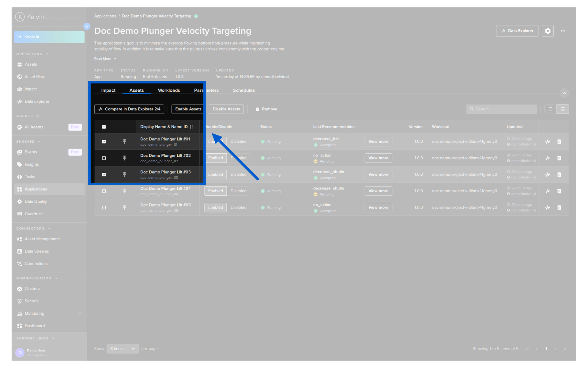
Task: Set Plunger Lift #05 to Disabled
Action: 238,208
